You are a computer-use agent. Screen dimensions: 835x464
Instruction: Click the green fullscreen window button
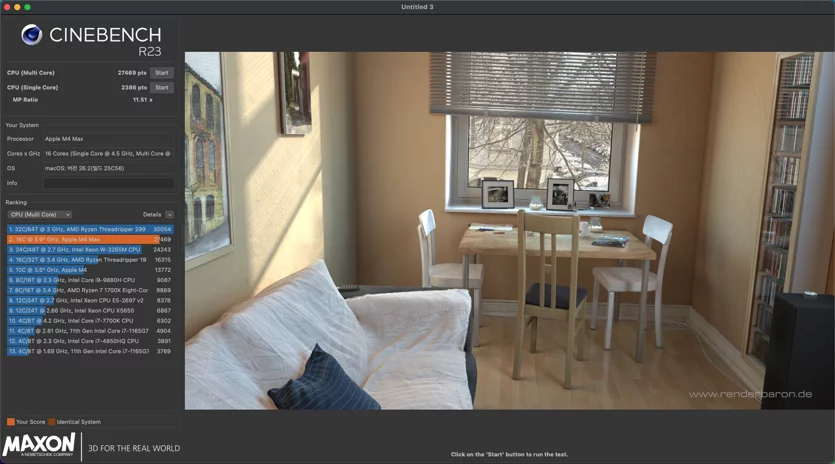pos(27,7)
